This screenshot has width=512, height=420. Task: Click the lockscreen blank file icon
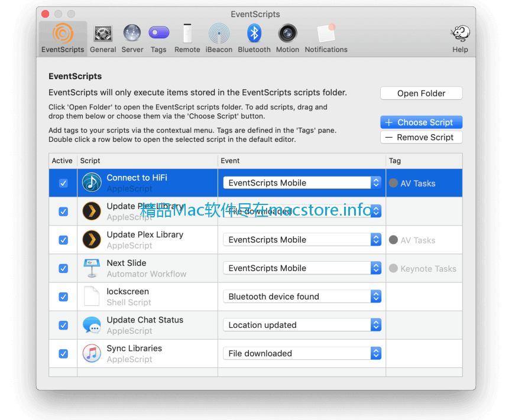tap(92, 297)
